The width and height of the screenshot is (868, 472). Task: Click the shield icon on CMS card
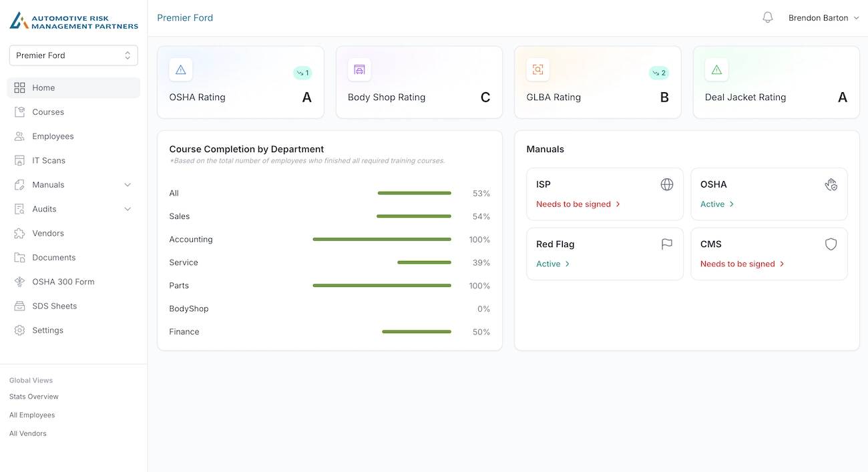831,244
